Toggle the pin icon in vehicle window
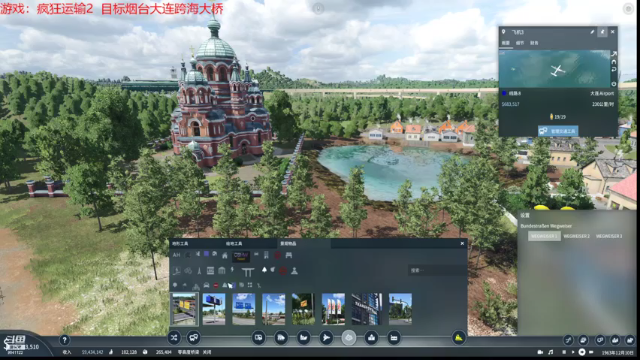640x360 pixels. (x=602, y=32)
